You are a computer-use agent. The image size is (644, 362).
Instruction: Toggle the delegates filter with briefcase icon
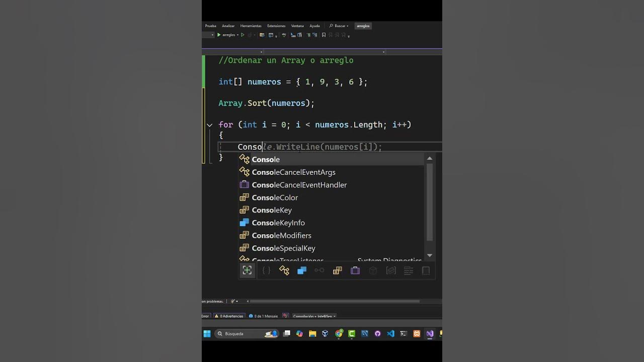[355, 270]
